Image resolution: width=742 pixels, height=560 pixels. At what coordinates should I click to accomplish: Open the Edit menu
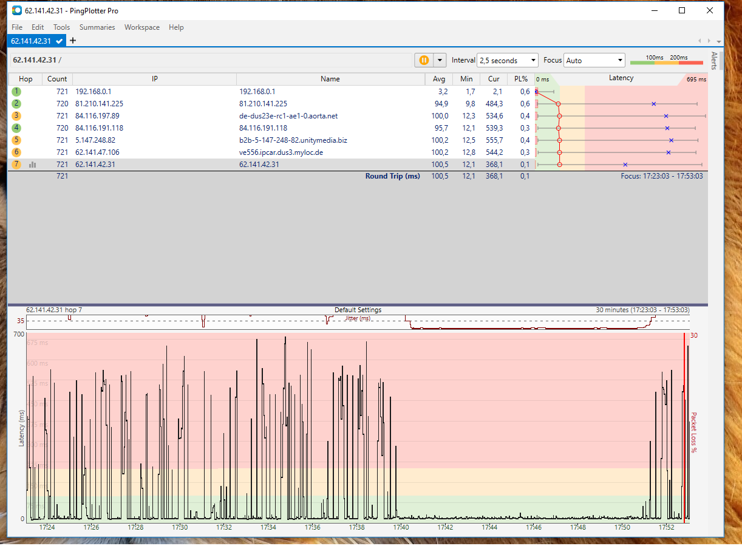click(x=38, y=27)
